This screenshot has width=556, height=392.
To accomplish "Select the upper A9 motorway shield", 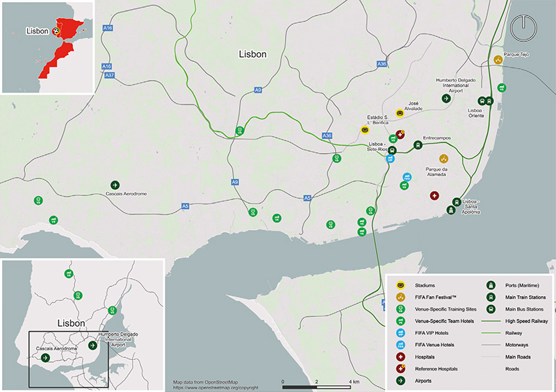I will [258, 90].
